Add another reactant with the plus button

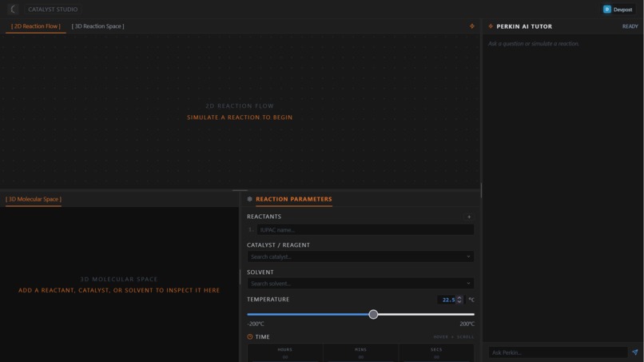pyautogui.click(x=469, y=217)
